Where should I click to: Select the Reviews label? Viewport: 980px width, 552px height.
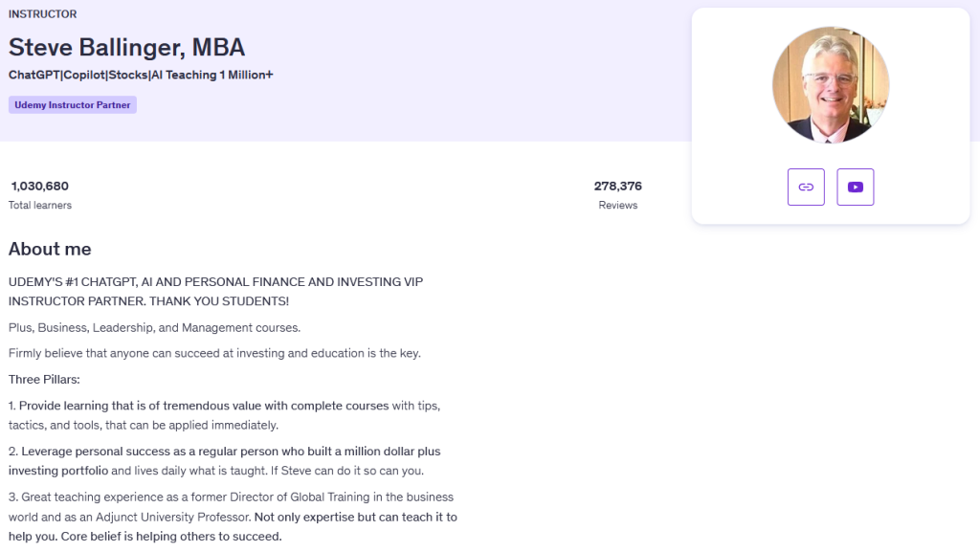tap(617, 205)
